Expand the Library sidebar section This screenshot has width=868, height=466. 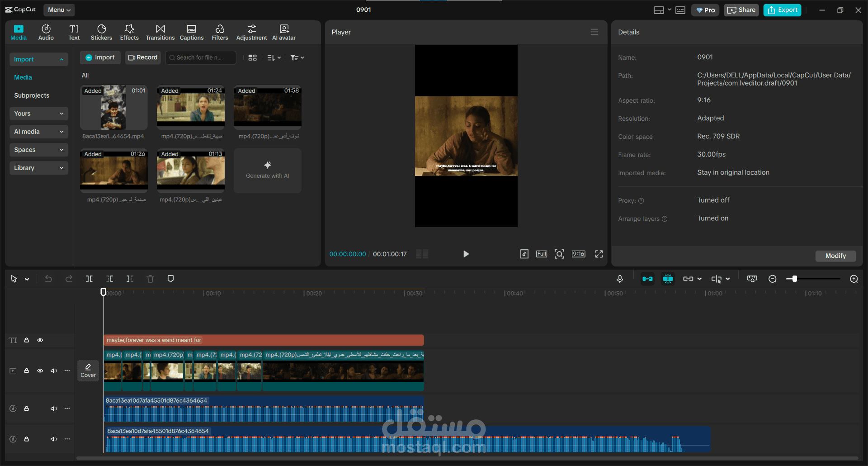[39, 168]
